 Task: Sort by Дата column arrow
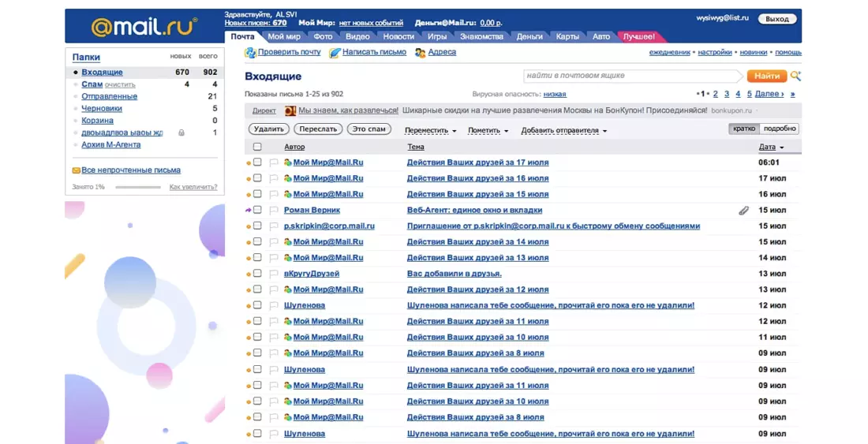(782, 147)
